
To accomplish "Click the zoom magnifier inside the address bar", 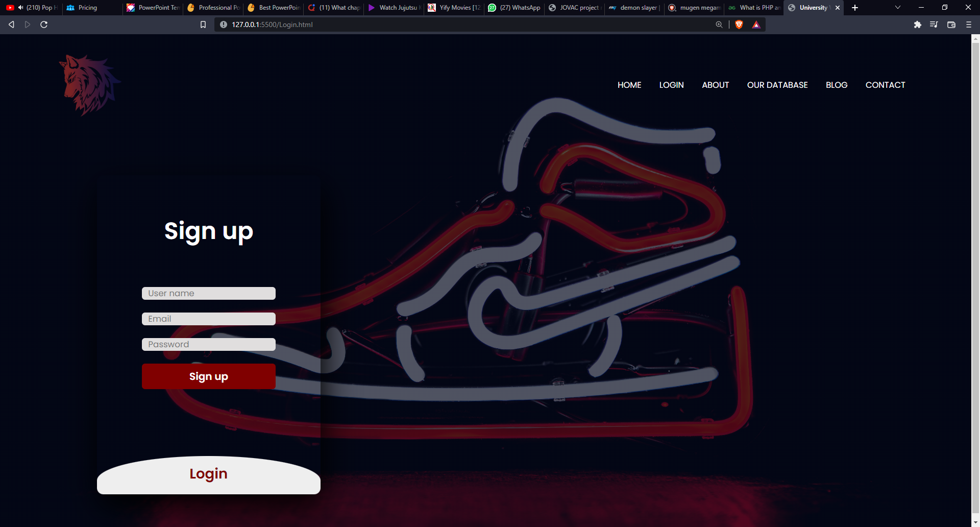I will tap(719, 24).
